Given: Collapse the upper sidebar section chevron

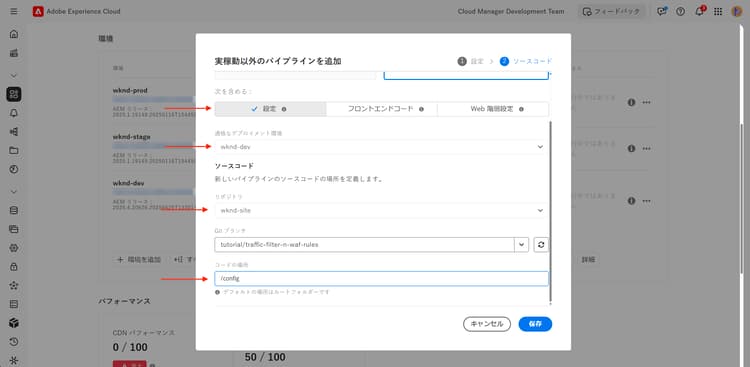Looking at the screenshot, I should [14, 75].
